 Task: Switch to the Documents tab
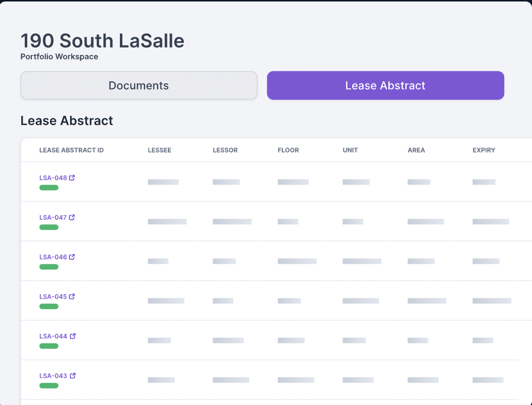(x=139, y=86)
